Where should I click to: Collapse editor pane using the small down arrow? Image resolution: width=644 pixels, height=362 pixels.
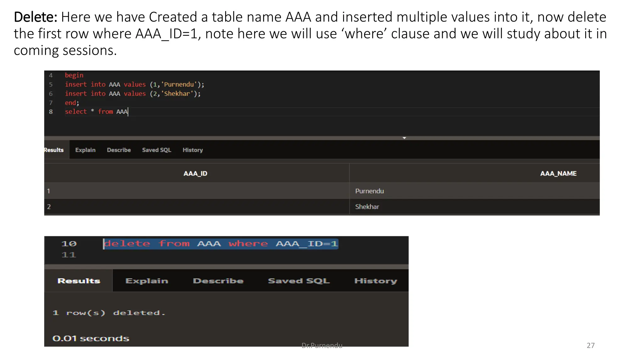coord(404,138)
